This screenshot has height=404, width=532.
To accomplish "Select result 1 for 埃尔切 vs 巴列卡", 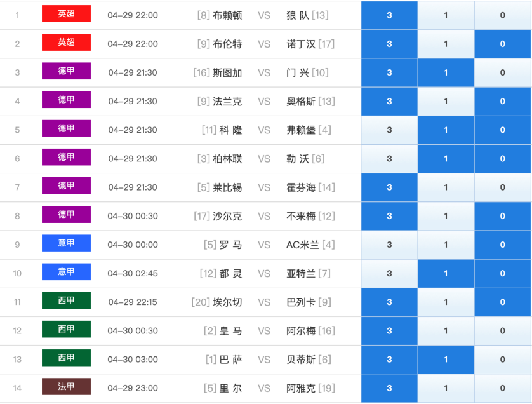I will tap(446, 302).
